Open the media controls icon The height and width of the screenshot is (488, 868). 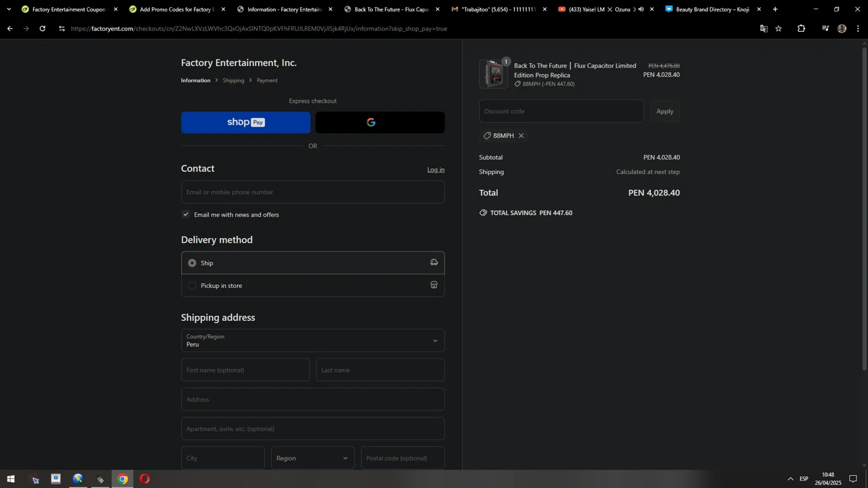pyautogui.click(x=825, y=28)
